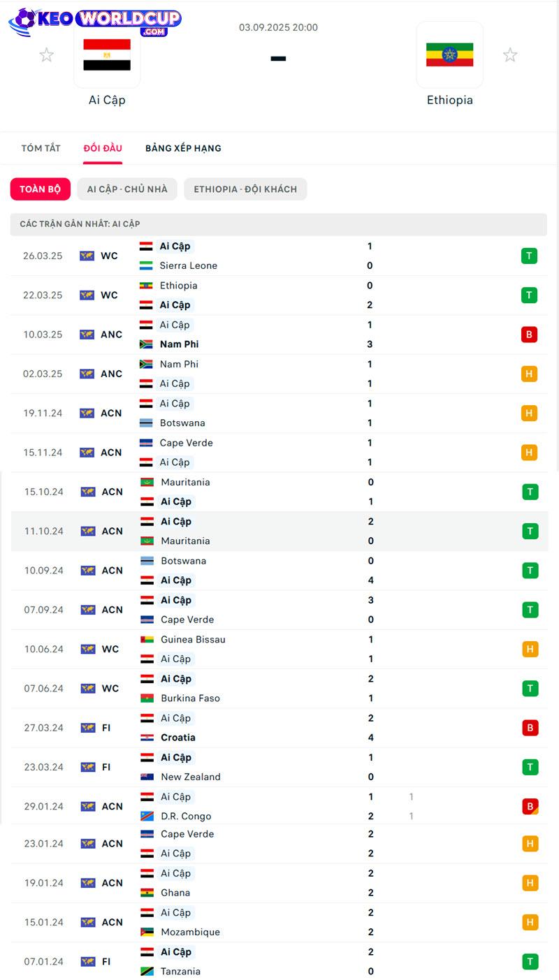
Task: Open the 11.10.24 Ai Cập vs Mauritania row
Action: coord(279,531)
